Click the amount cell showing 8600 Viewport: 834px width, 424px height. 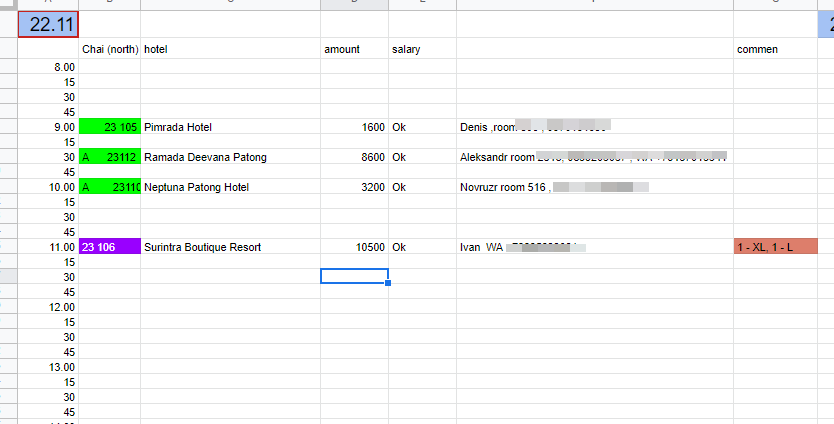[x=354, y=157]
